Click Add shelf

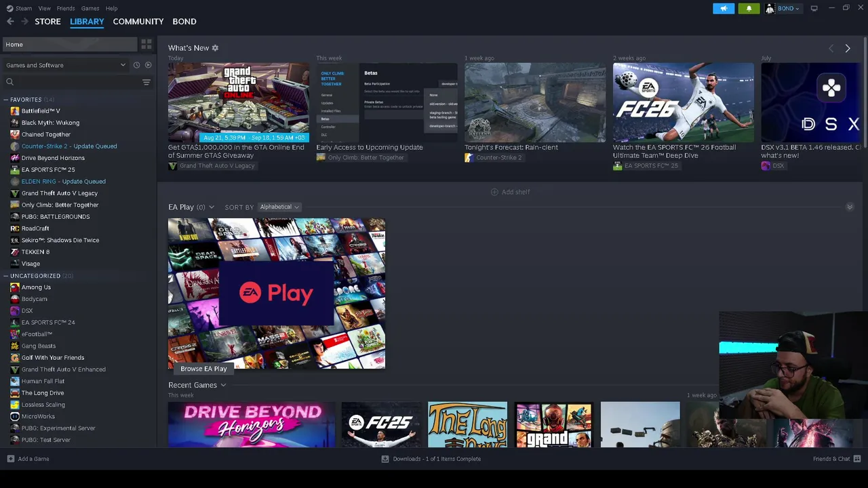516,192
